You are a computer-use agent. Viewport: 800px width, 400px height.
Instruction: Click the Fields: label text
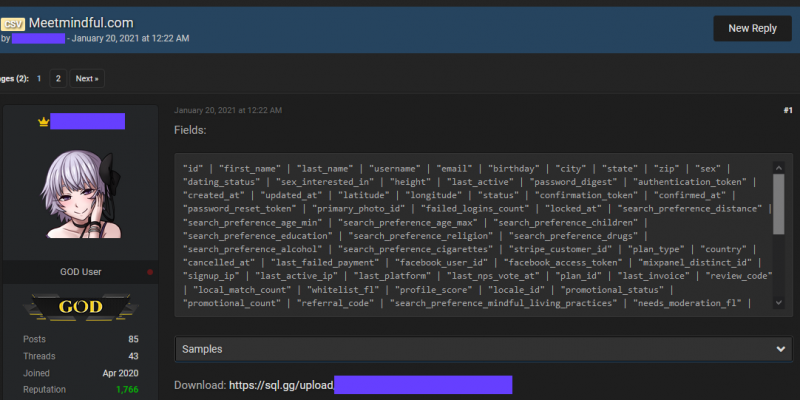point(190,130)
